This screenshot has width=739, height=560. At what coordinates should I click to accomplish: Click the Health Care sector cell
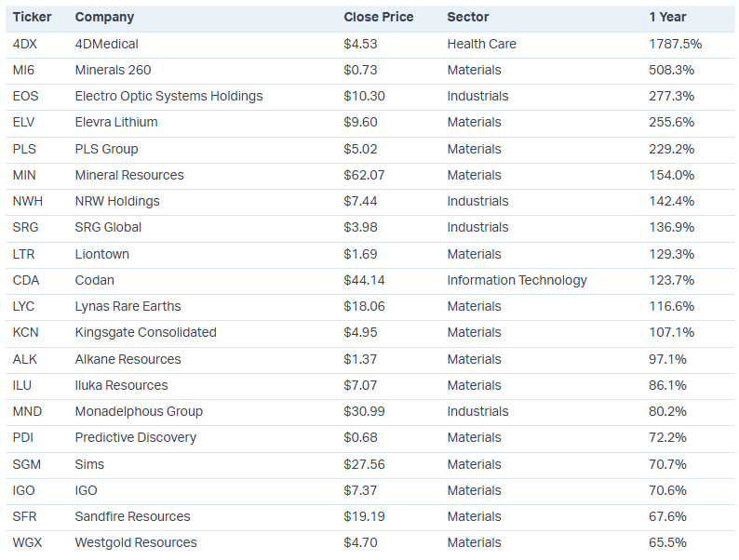point(482,44)
